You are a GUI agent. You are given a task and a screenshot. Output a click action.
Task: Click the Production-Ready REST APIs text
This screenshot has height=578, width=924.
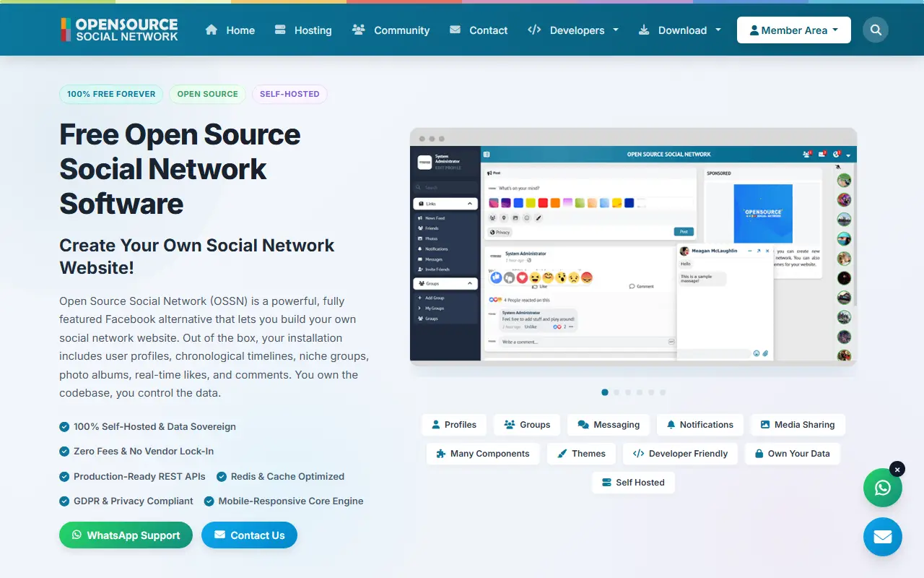[139, 477]
